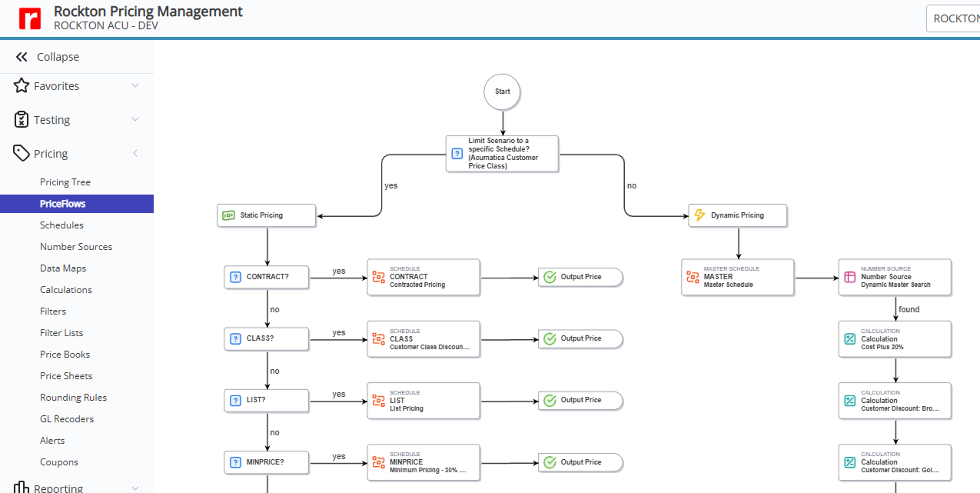Image resolution: width=980 pixels, height=493 pixels.
Task: Click checkmark icon on CONTRACT row Output Price
Action: pyautogui.click(x=550, y=277)
